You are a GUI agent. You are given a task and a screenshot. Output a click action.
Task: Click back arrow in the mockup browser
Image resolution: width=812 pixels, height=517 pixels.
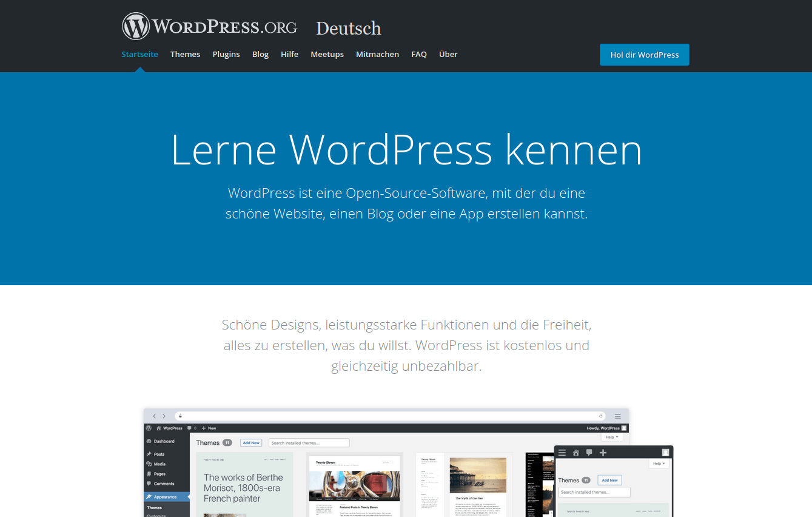point(155,416)
